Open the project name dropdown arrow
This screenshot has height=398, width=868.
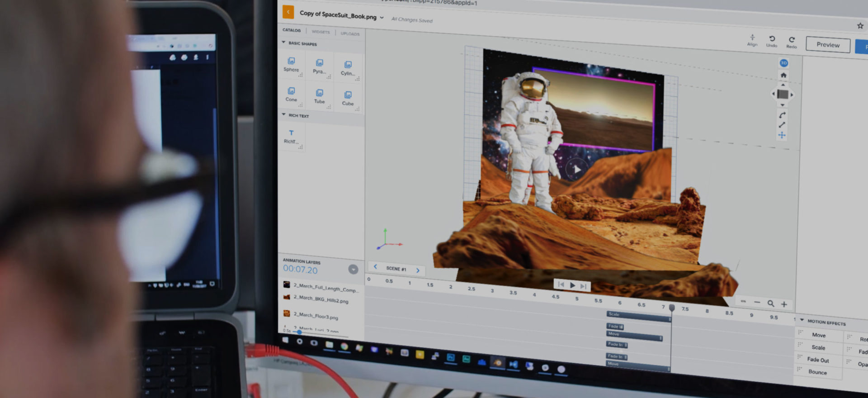(382, 18)
